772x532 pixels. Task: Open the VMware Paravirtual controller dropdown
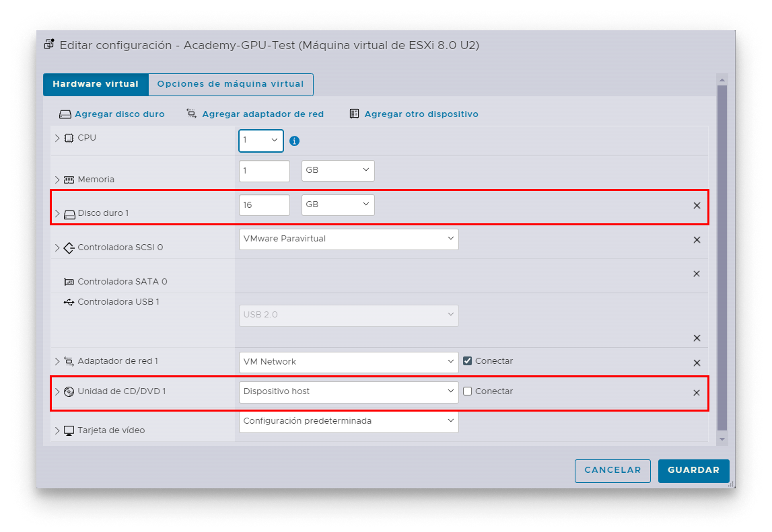click(349, 239)
